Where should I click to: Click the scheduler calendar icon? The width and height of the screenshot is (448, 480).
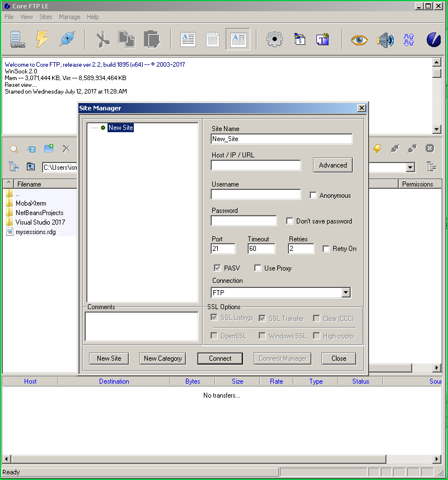tap(300, 39)
